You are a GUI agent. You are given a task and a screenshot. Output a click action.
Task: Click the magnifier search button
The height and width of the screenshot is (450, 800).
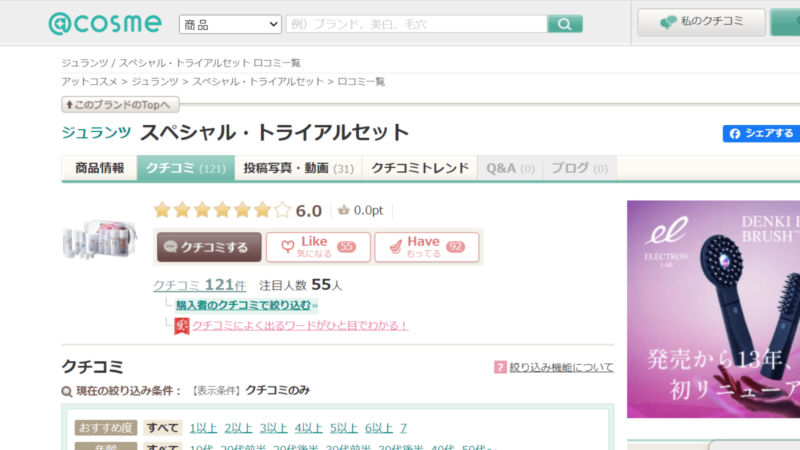565,24
